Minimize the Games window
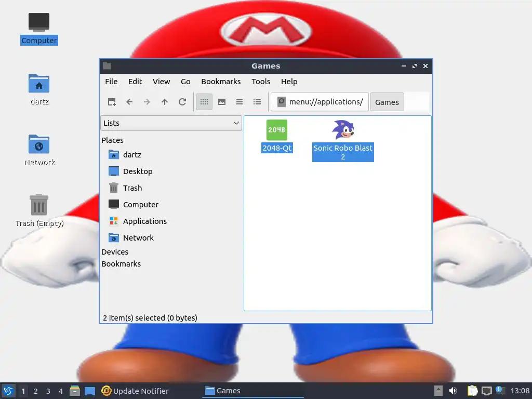 pyautogui.click(x=403, y=66)
